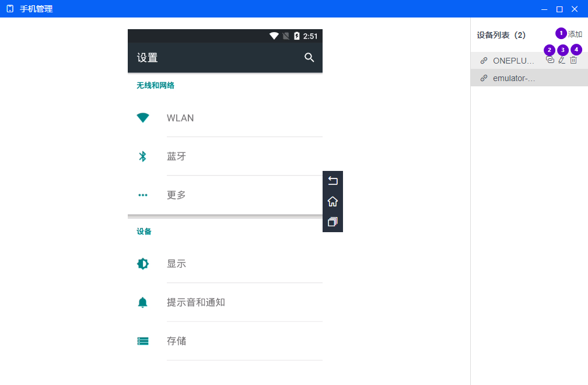The width and height of the screenshot is (588, 385).
Task: Edit ONEPLUS device with the pencil icon
Action: 562,60
